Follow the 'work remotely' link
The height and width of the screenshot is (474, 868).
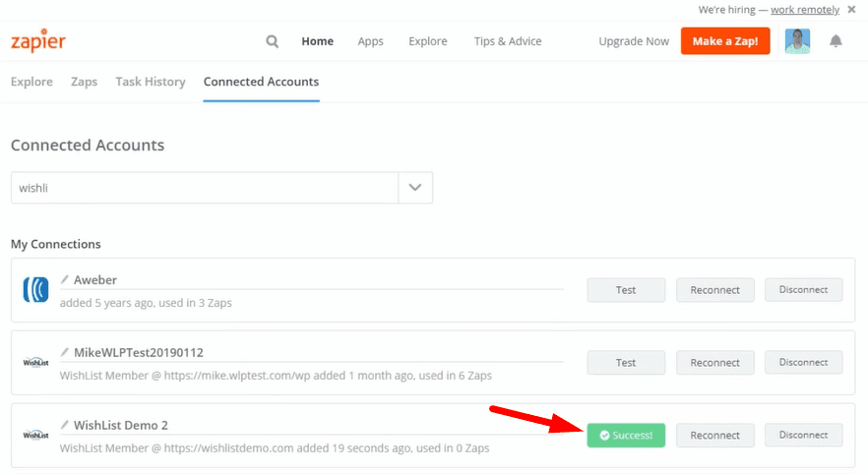click(x=805, y=10)
